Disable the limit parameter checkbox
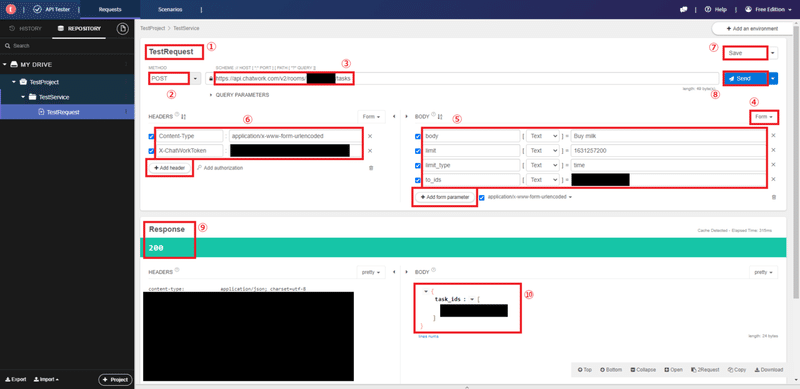Viewport: 800px width, 389px height. pos(418,151)
